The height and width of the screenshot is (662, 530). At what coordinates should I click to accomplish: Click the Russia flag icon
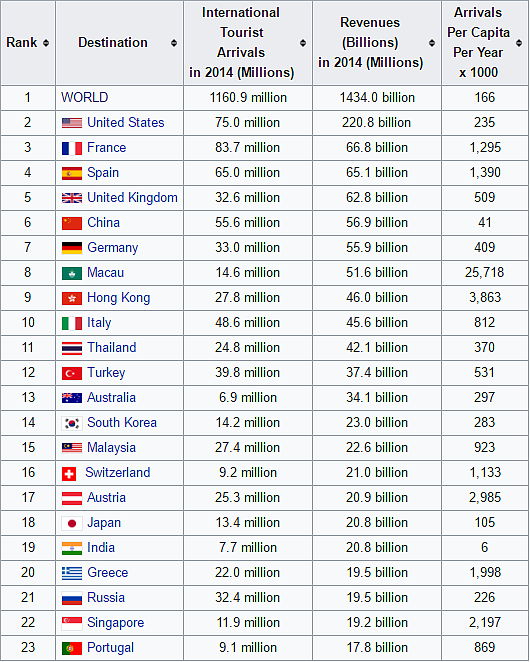[72, 598]
